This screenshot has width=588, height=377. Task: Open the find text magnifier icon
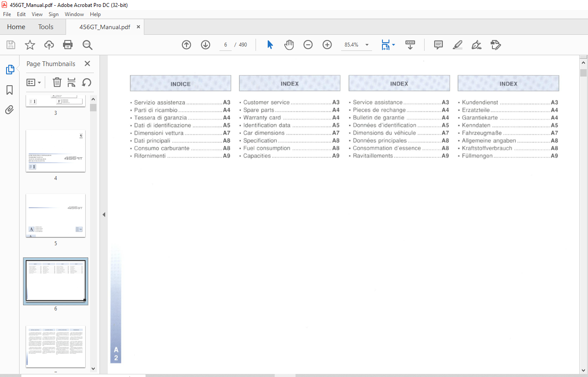click(87, 45)
